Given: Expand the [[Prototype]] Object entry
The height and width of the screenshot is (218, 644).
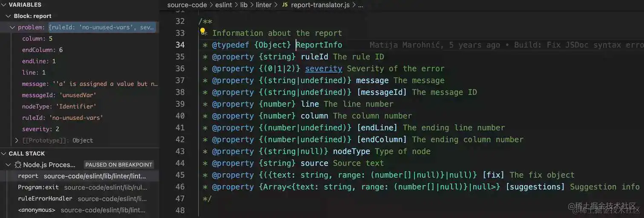Looking at the screenshot, I should click(17, 140).
